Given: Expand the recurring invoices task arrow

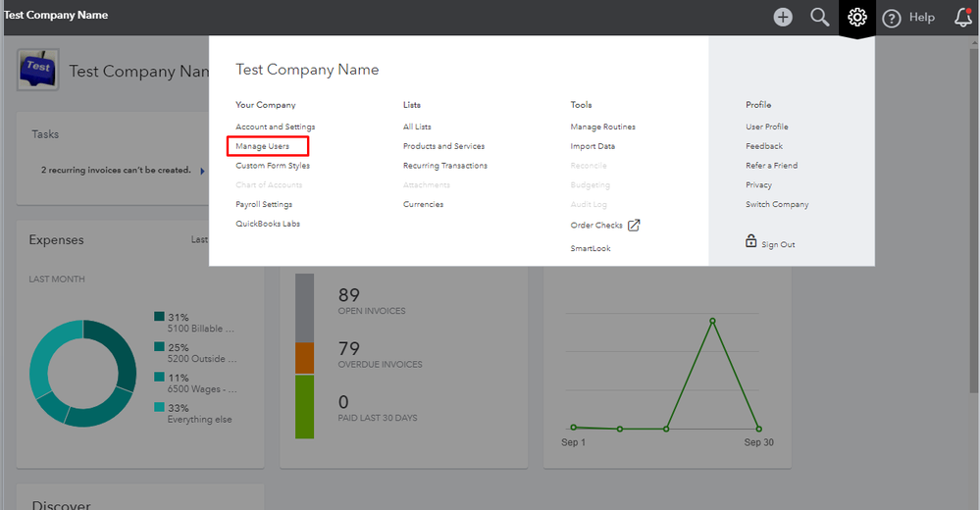Looking at the screenshot, I should click(203, 171).
